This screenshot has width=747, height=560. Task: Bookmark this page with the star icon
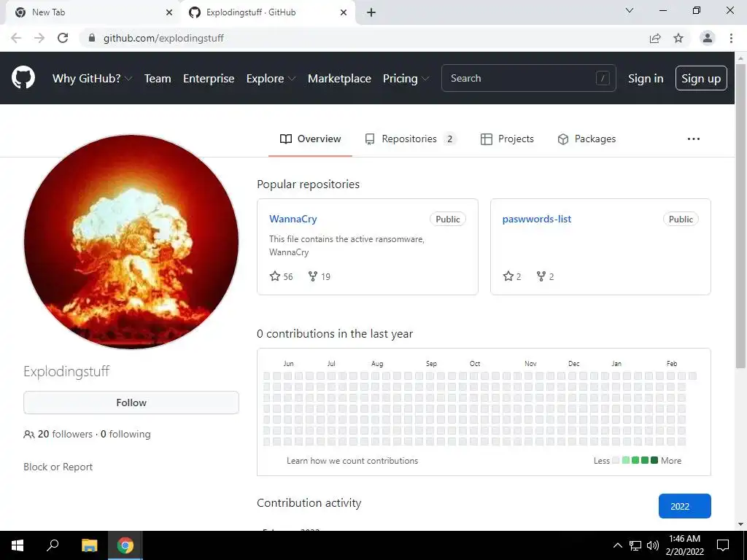click(678, 38)
